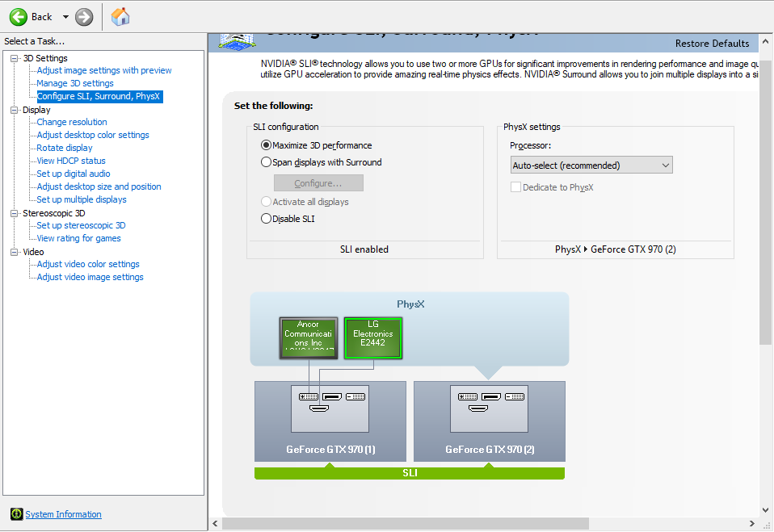Toggle Dedicate to PhysX checkbox
The width and height of the screenshot is (774, 532).
coord(515,187)
